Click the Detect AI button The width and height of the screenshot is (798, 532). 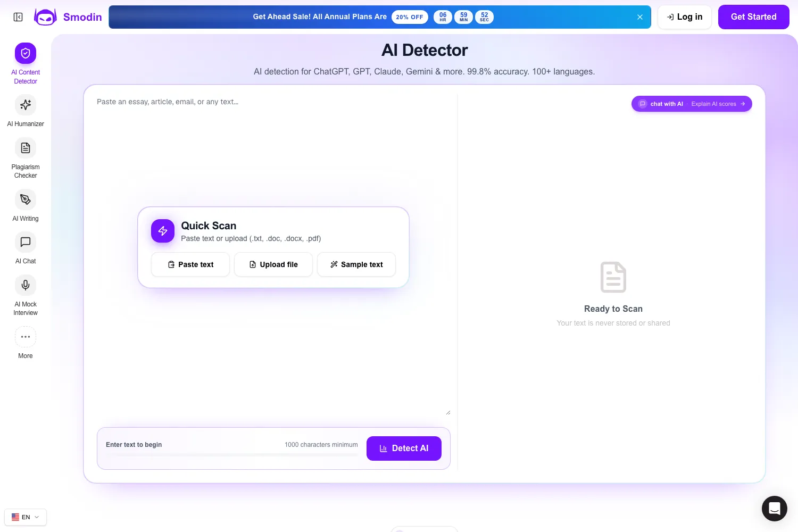tap(404, 448)
